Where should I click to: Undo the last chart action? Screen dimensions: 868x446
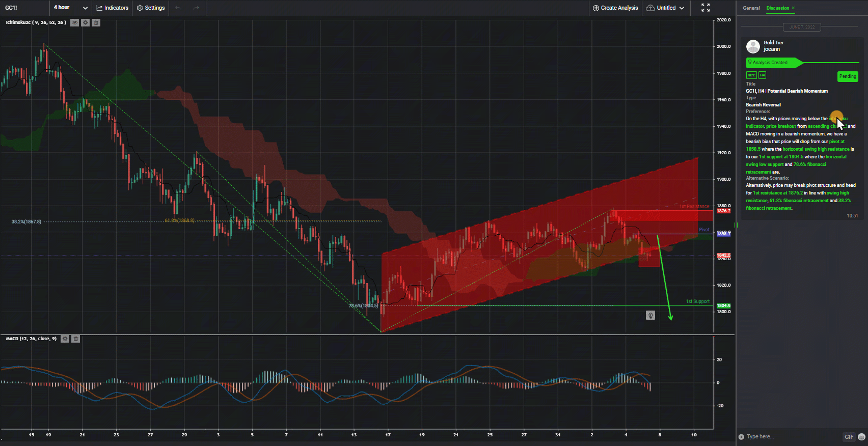pos(178,8)
